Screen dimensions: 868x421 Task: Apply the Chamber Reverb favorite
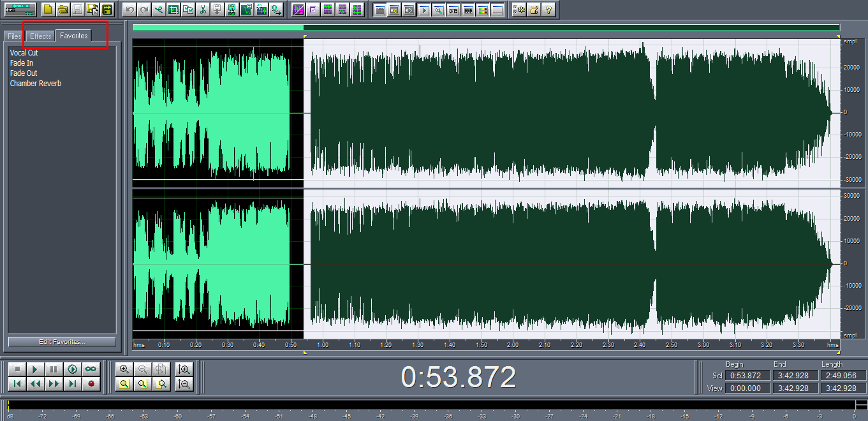[x=36, y=83]
